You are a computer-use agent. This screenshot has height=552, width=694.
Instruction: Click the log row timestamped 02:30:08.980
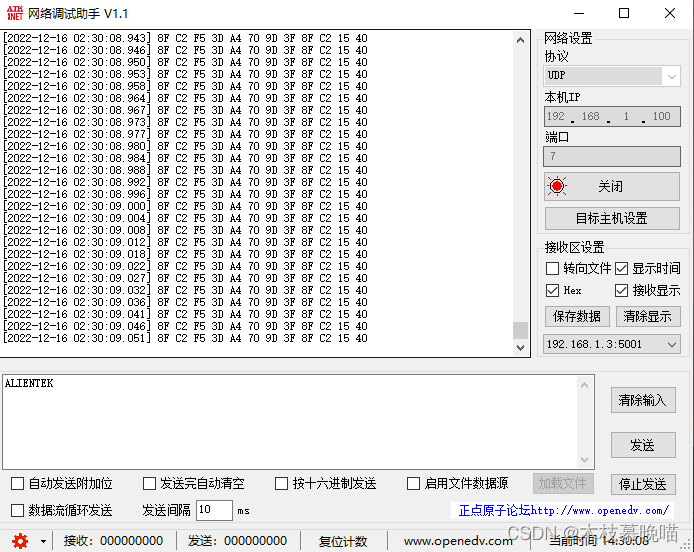(x=185, y=146)
